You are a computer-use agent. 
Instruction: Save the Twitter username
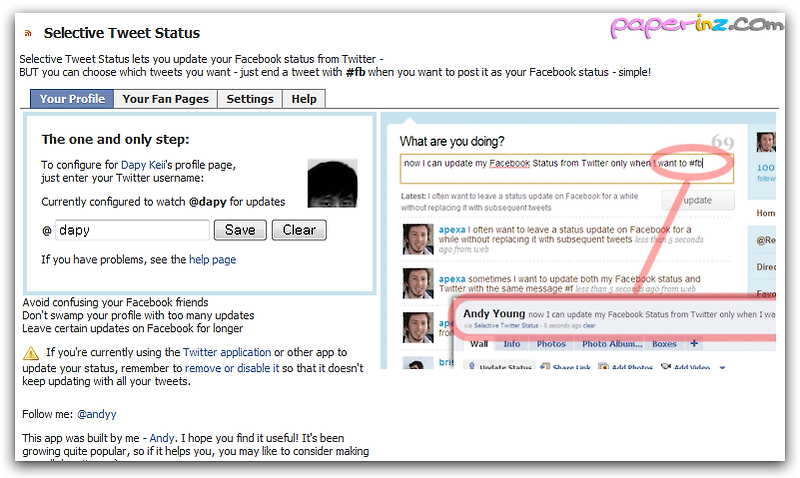[x=240, y=230]
